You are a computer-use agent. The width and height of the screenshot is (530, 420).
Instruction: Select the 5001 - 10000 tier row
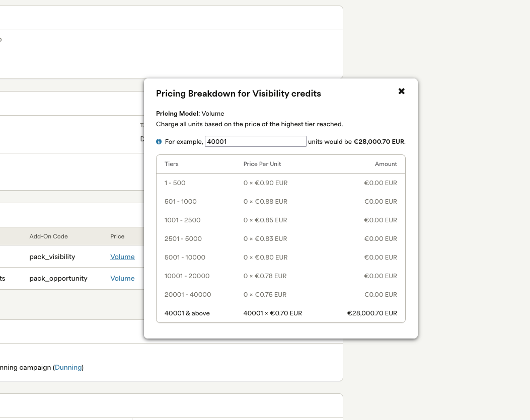pyautogui.click(x=280, y=257)
